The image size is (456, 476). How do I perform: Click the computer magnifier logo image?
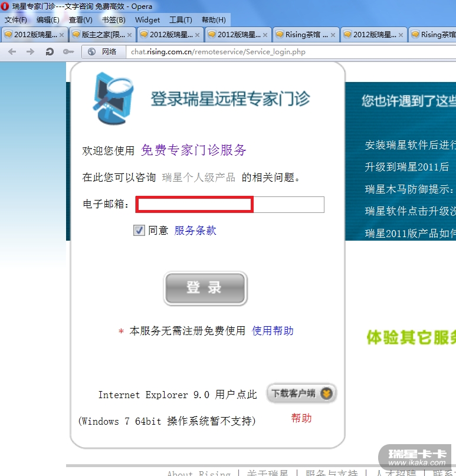click(113, 99)
